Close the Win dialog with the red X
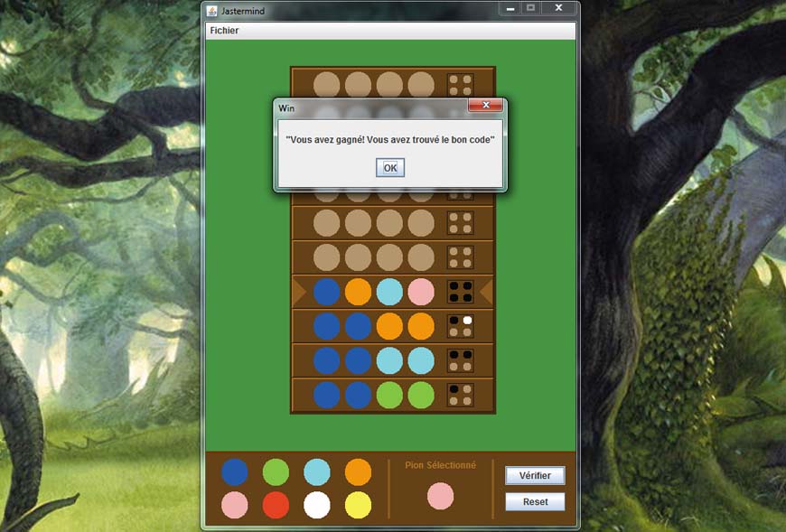 [x=485, y=105]
